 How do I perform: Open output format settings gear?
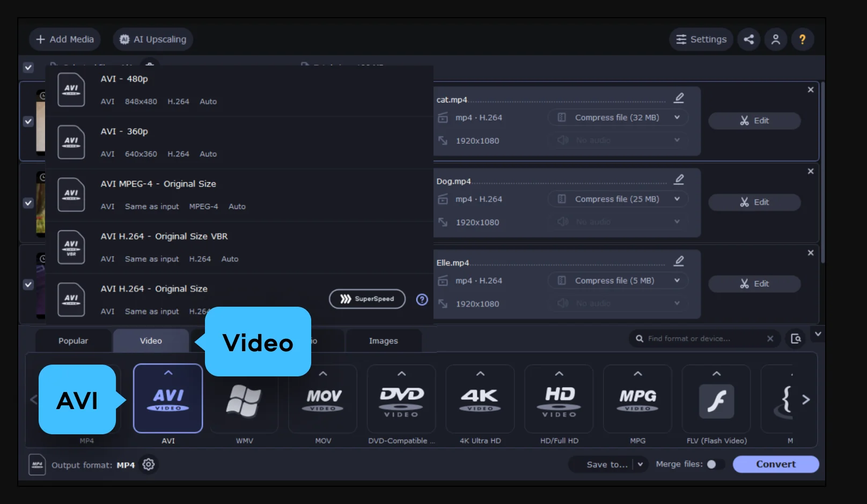pyautogui.click(x=149, y=464)
